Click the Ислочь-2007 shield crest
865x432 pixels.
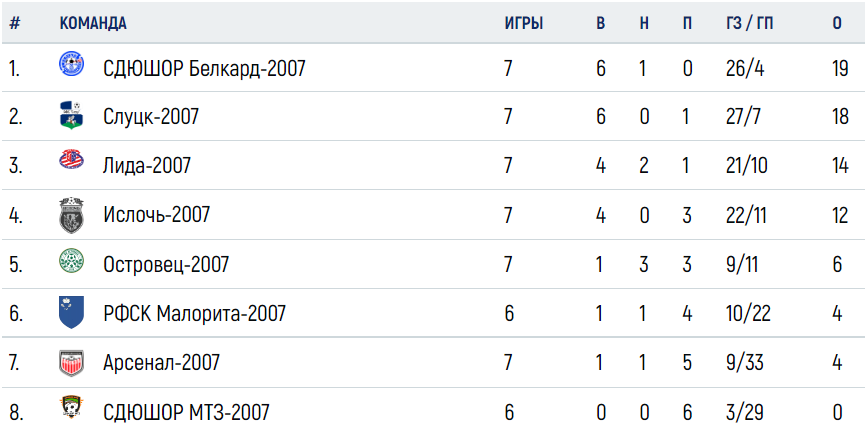[71, 215]
